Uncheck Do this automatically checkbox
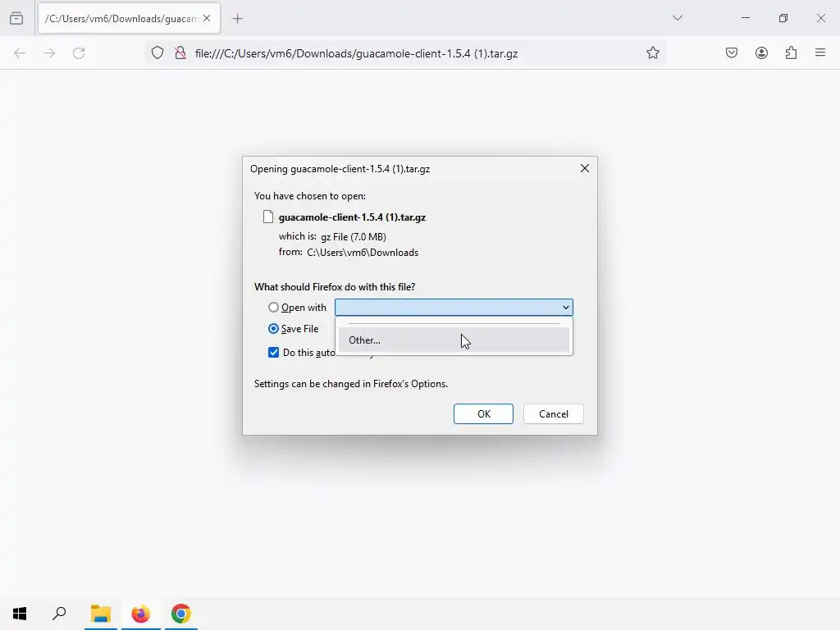 [x=274, y=353]
